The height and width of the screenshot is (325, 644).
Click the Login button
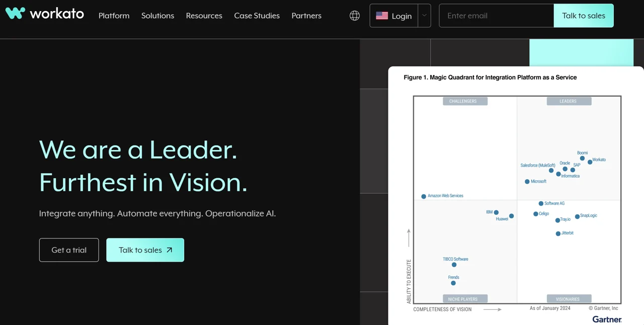pyautogui.click(x=394, y=16)
